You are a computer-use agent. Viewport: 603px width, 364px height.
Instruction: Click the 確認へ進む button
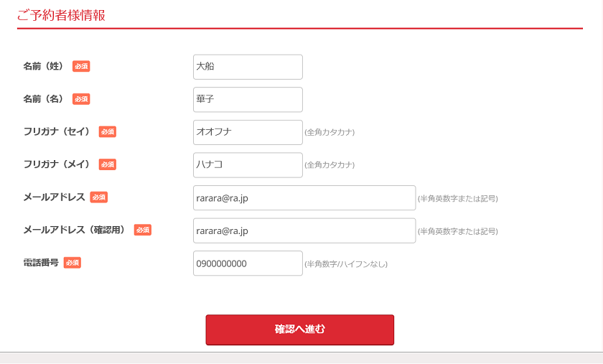point(299,330)
